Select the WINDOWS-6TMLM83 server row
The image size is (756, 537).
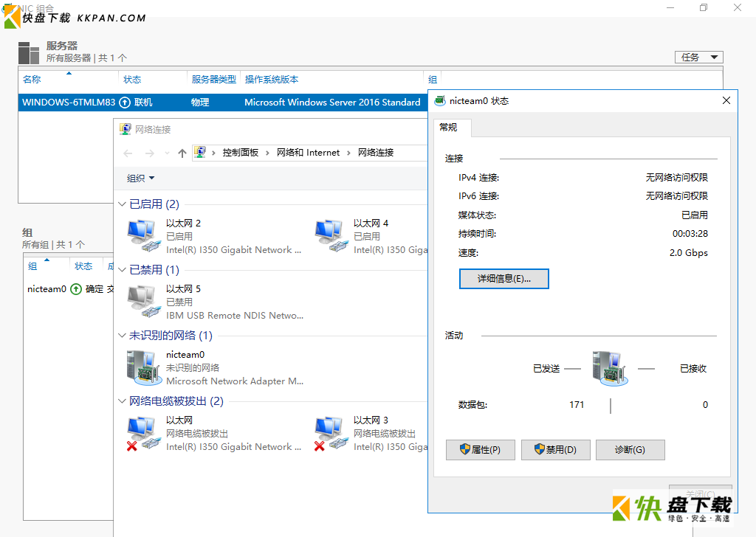[x=223, y=103]
